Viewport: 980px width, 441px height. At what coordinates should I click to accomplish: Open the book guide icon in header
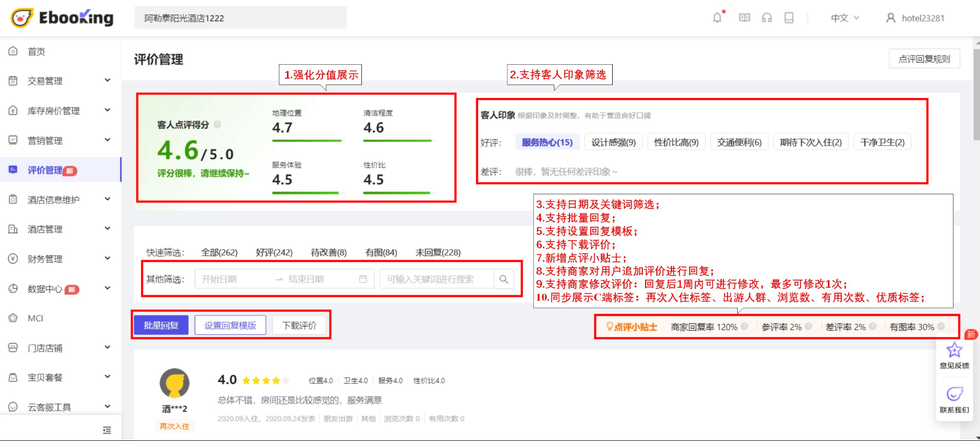744,18
